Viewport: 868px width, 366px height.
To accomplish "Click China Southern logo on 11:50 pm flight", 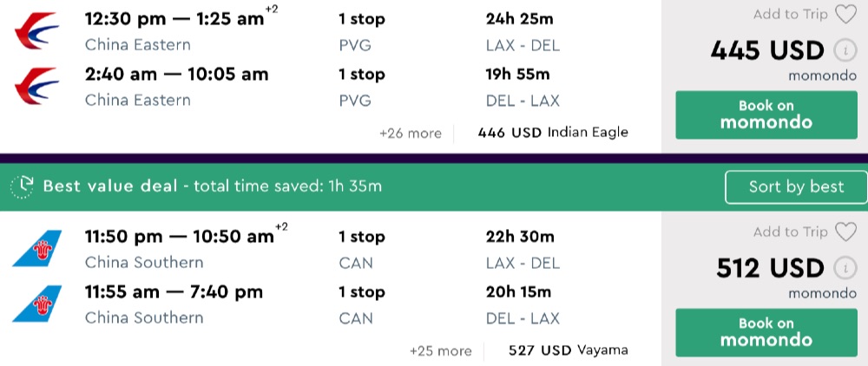I will (36, 248).
